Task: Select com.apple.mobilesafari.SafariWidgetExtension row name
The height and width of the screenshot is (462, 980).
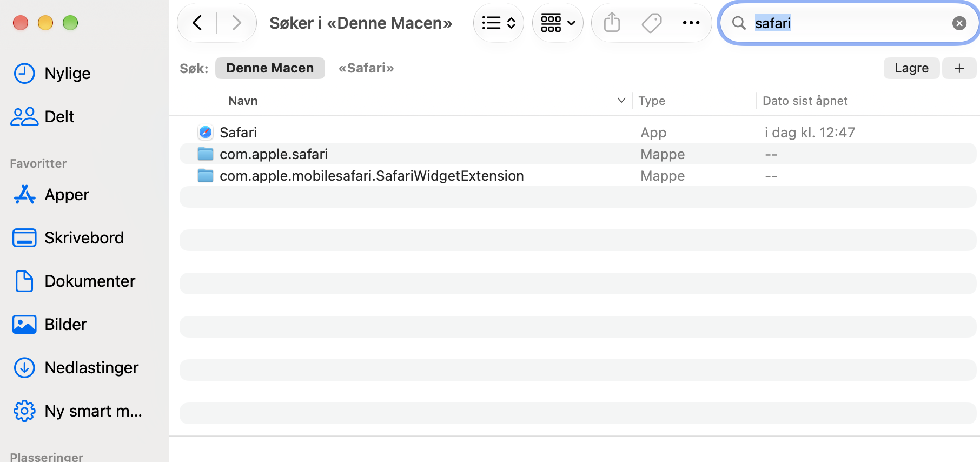Action: tap(372, 176)
